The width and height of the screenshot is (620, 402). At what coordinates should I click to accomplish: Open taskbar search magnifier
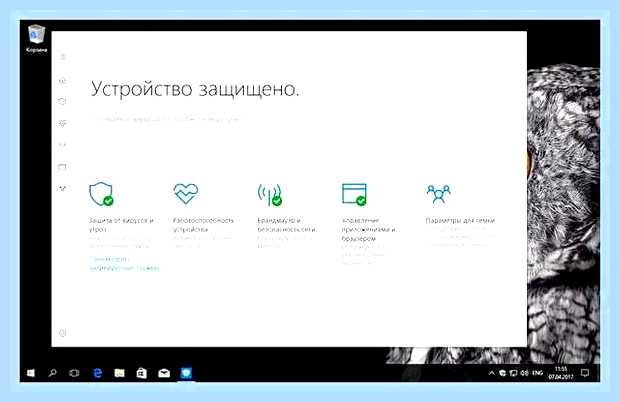pyautogui.click(x=52, y=373)
